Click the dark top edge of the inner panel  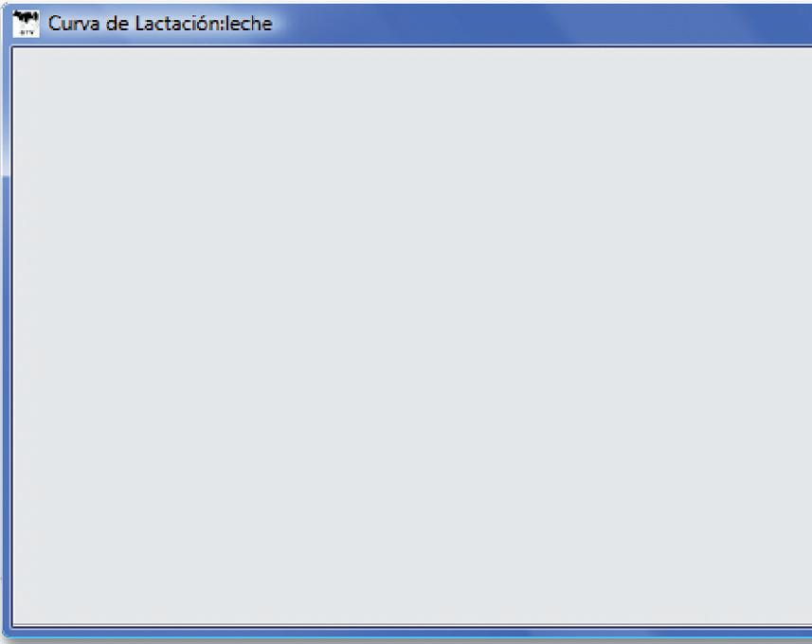pos(412,46)
